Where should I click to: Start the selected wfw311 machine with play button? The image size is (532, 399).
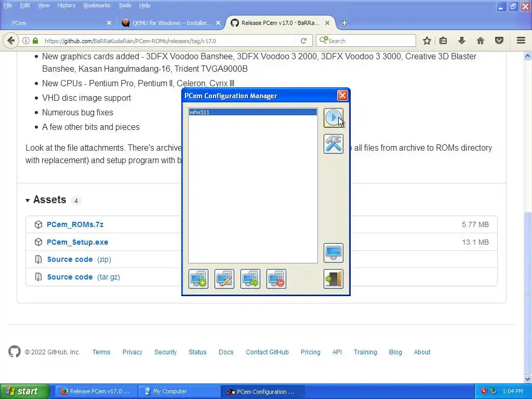click(x=333, y=118)
